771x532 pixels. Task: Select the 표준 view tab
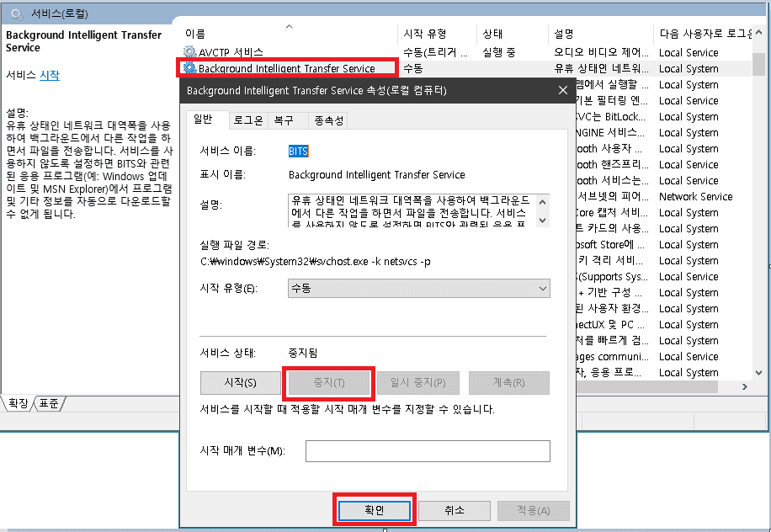49,404
